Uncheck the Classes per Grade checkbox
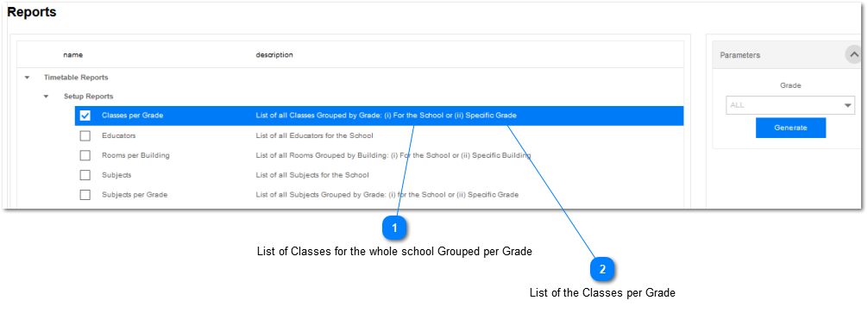The image size is (868, 313). tap(85, 116)
